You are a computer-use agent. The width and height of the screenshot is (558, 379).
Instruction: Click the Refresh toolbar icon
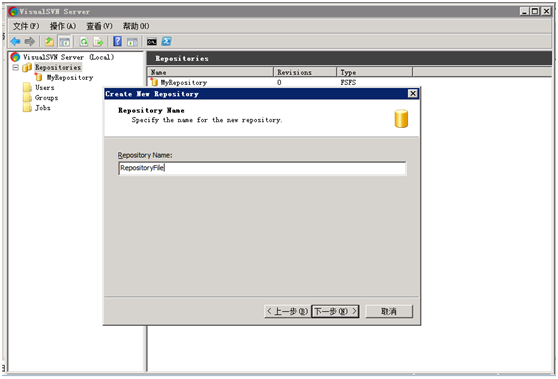[x=84, y=42]
